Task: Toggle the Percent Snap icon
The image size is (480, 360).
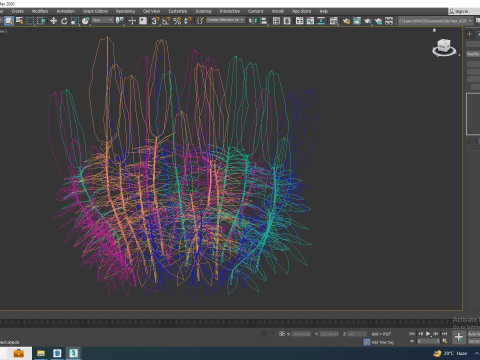Action: click(x=177, y=21)
